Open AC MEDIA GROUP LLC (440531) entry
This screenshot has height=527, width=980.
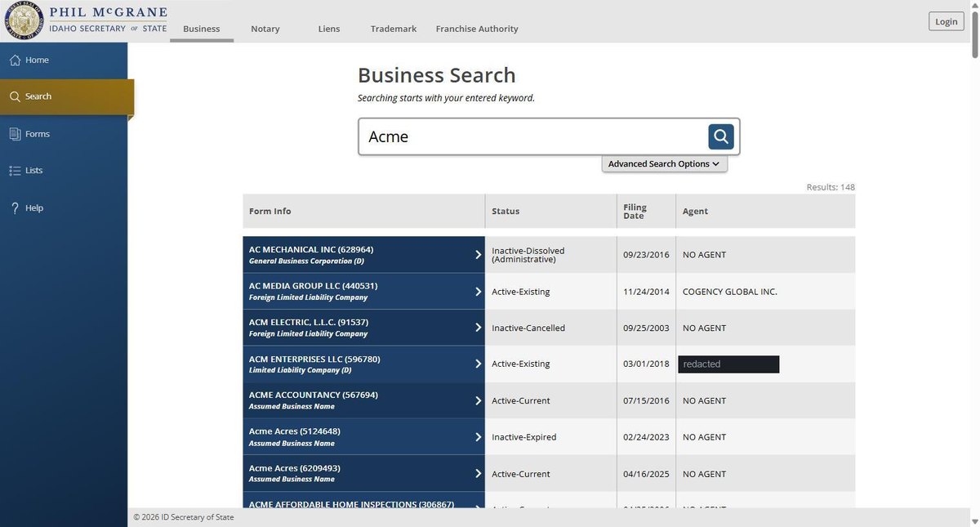pos(363,292)
